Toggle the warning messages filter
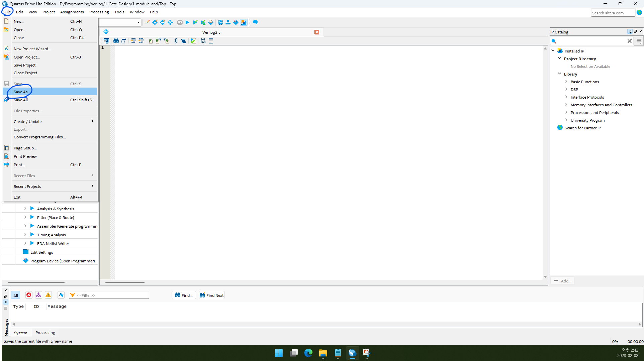Image resolution: width=644 pixels, height=361 pixels. pyautogui.click(x=48, y=295)
